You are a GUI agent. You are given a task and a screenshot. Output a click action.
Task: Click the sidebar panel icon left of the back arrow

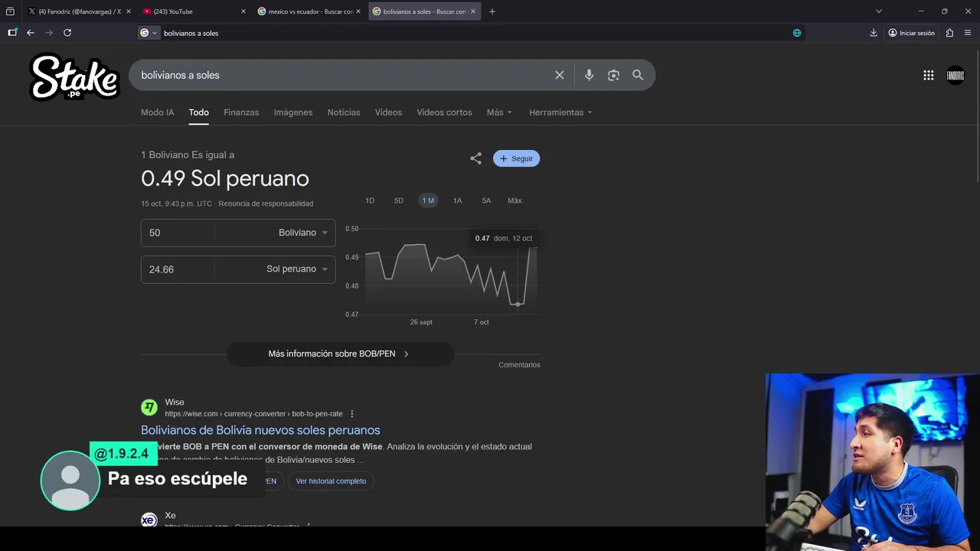(12, 33)
